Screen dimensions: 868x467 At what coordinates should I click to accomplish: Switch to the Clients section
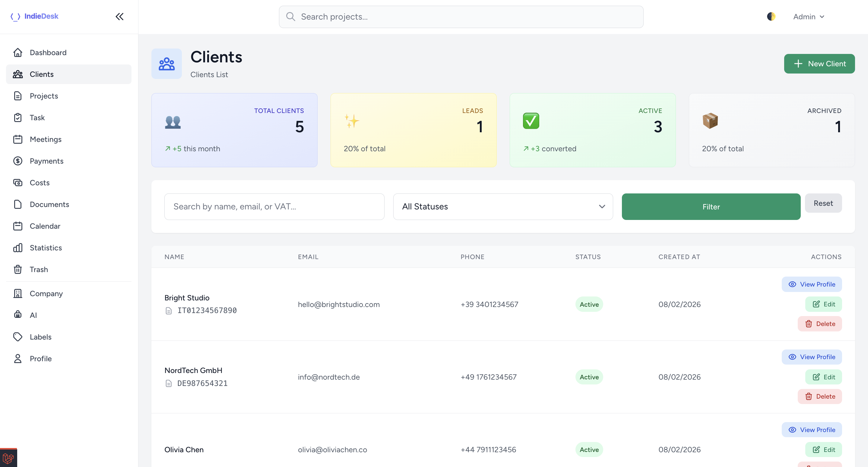click(41, 74)
